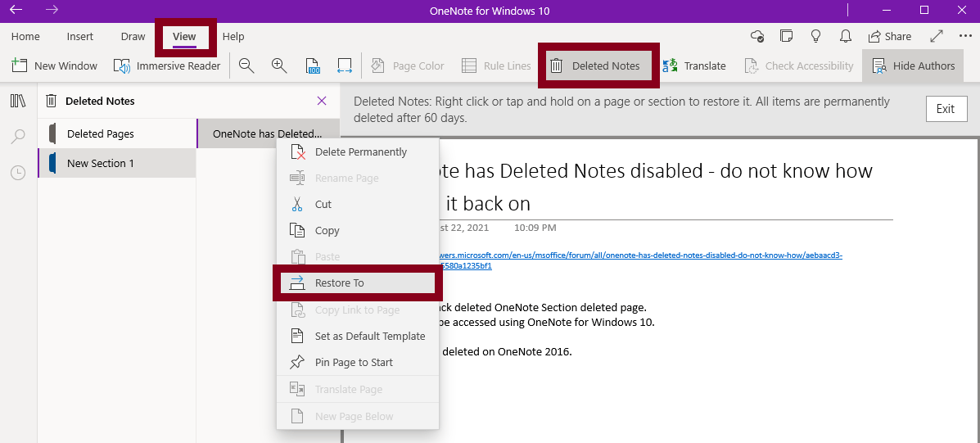This screenshot has width=980, height=443.
Task: Toggle Hide Authors
Action: coord(913,66)
